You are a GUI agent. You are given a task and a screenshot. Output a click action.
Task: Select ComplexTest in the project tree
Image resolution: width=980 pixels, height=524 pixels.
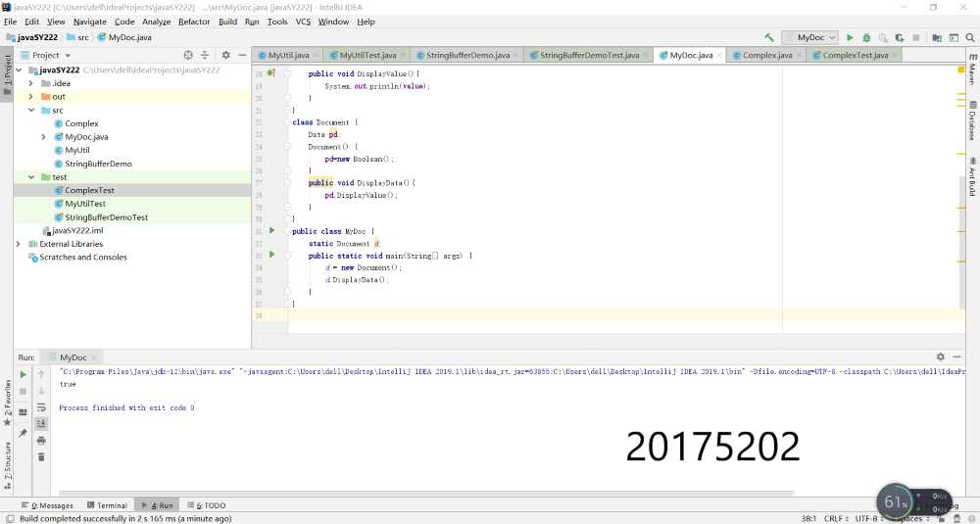[x=89, y=190]
